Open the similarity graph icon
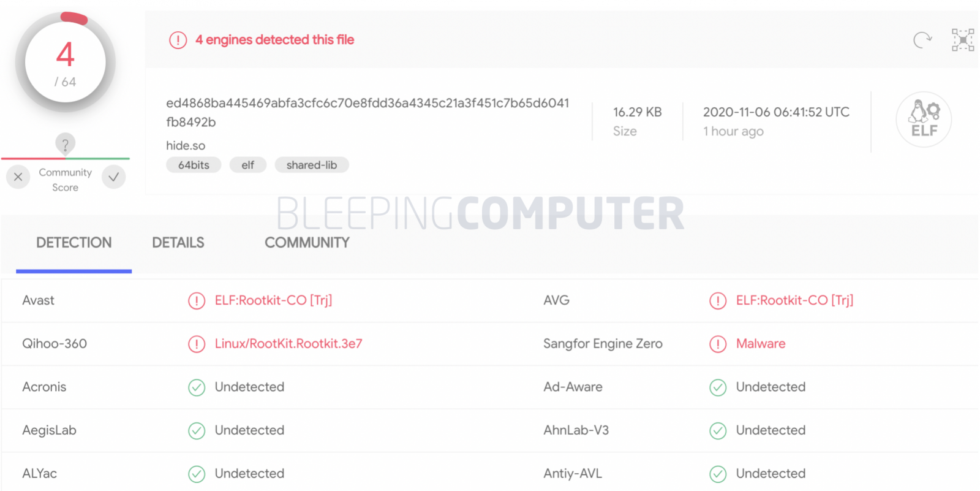The width and height of the screenshot is (980, 491). coord(963,40)
